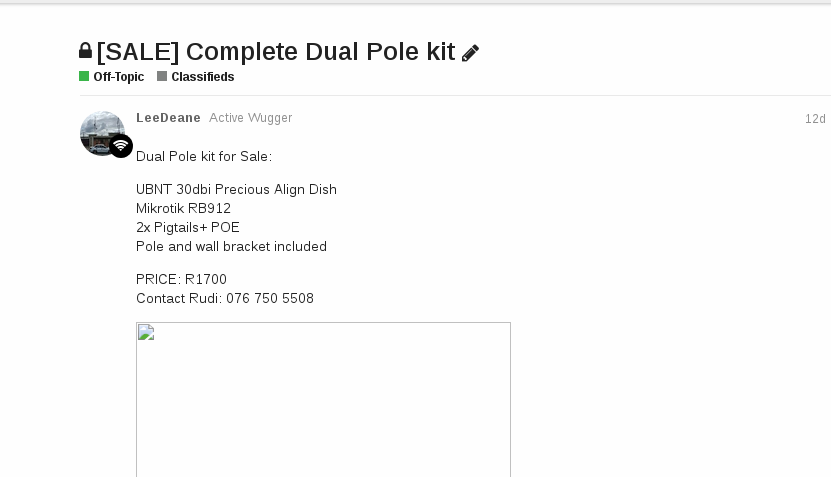This screenshot has width=831, height=477.
Task: Click the lock icon beside the topic title
Action: [85, 51]
